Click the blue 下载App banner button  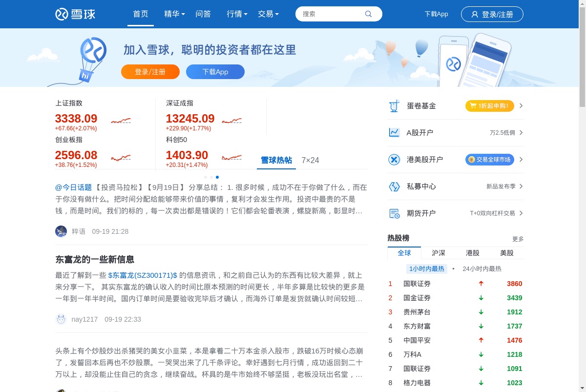(215, 72)
